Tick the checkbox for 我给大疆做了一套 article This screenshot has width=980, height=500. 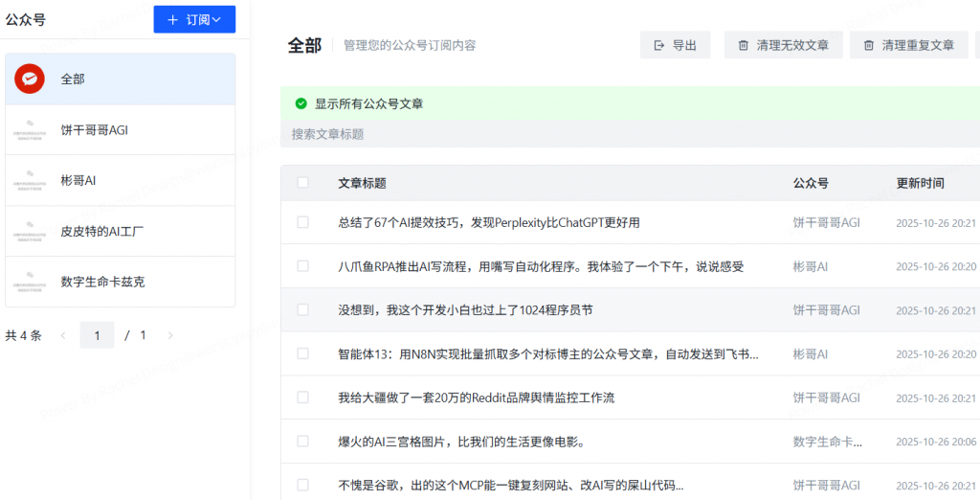(x=303, y=398)
